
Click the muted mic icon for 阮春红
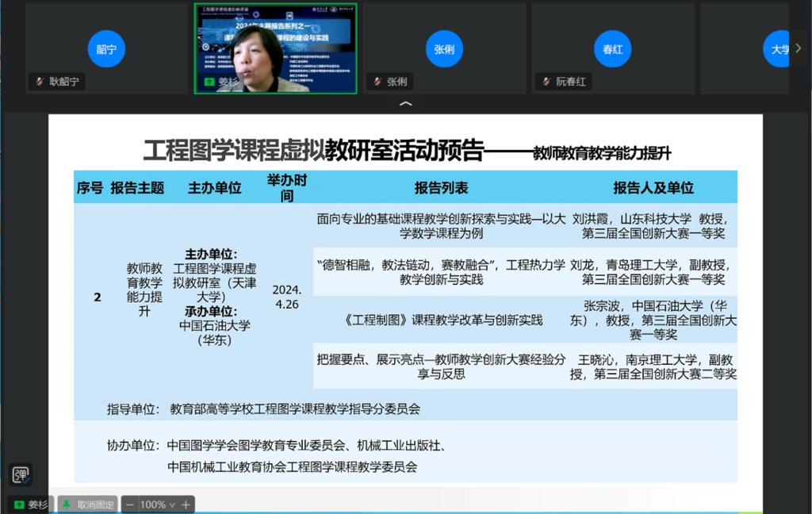pyautogui.click(x=545, y=82)
